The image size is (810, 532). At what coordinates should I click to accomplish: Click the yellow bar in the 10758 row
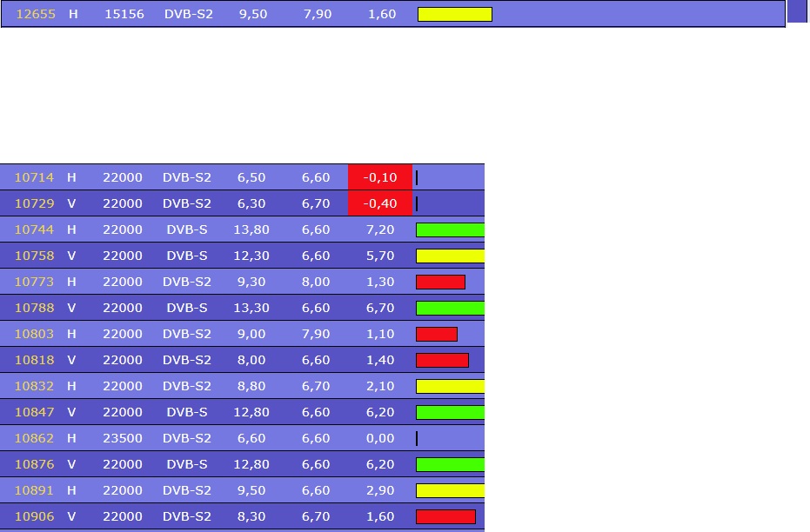click(450, 256)
